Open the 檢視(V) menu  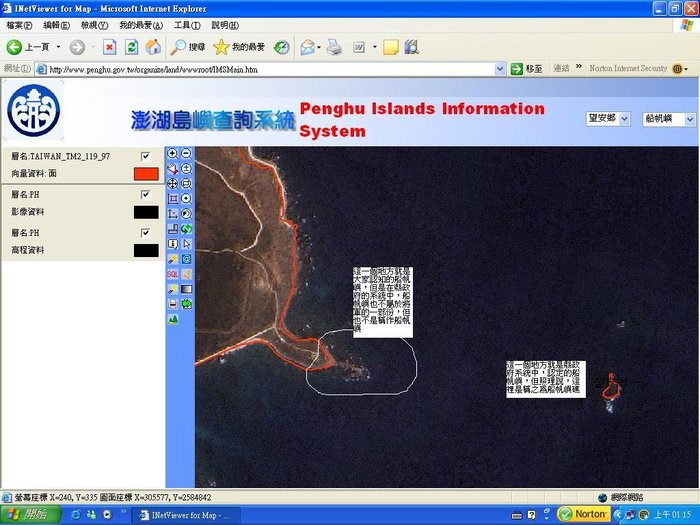pyautogui.click(x=95, y=25)
